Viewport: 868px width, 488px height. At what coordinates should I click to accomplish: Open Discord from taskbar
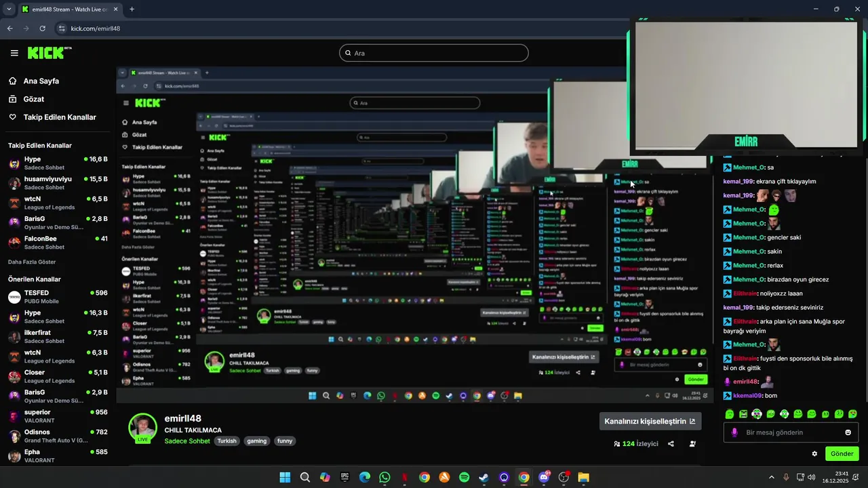[x=544, y=477]
